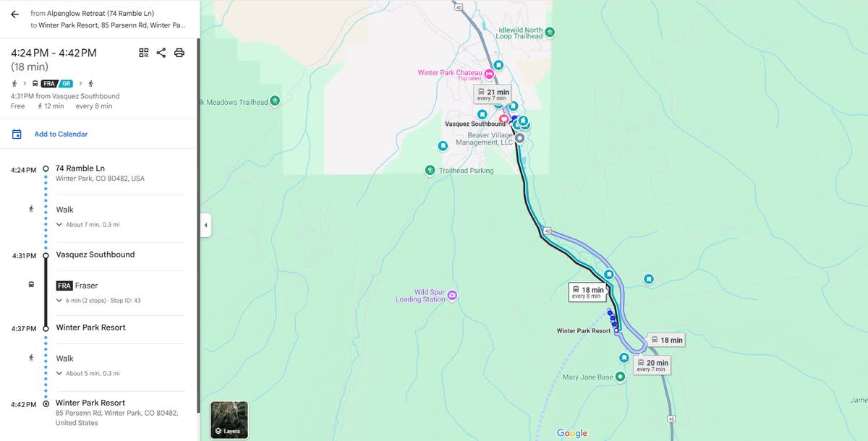The width and height of the screenshot is (868, 441).
Task: Print the directions with the printer icon
Action: pos(179,53)
